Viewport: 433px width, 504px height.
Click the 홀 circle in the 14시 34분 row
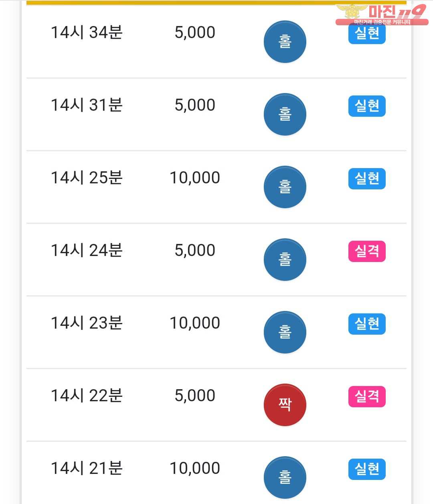[x=285, y=42]
